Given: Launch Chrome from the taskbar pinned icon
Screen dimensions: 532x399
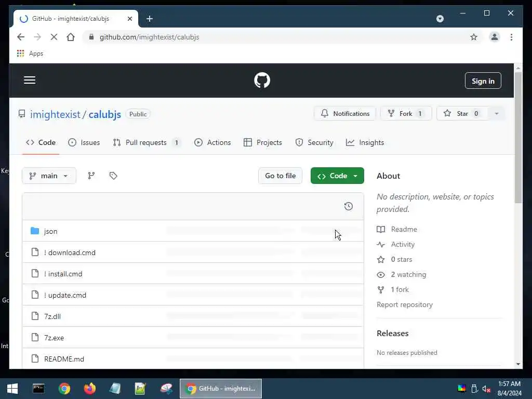Looking at the screenshot, I should pyautogui.click(x=64, y=389).
